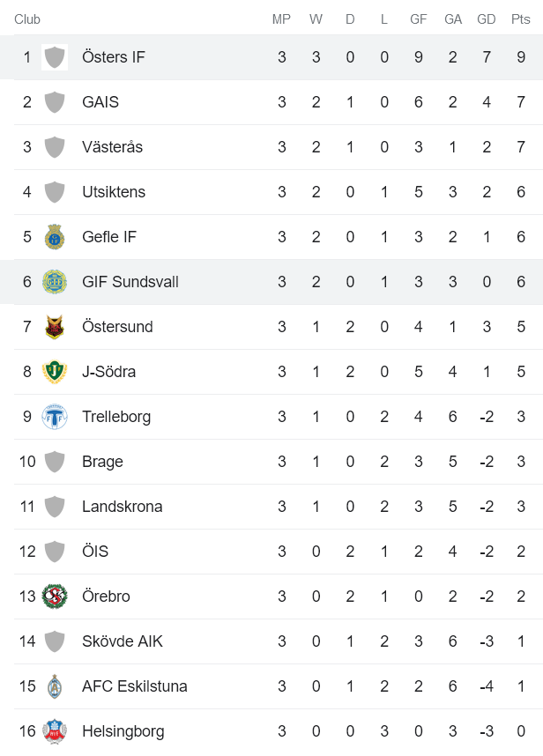Sort the table by Pts column
Screen dimensions: 543x756
(519, 19)
